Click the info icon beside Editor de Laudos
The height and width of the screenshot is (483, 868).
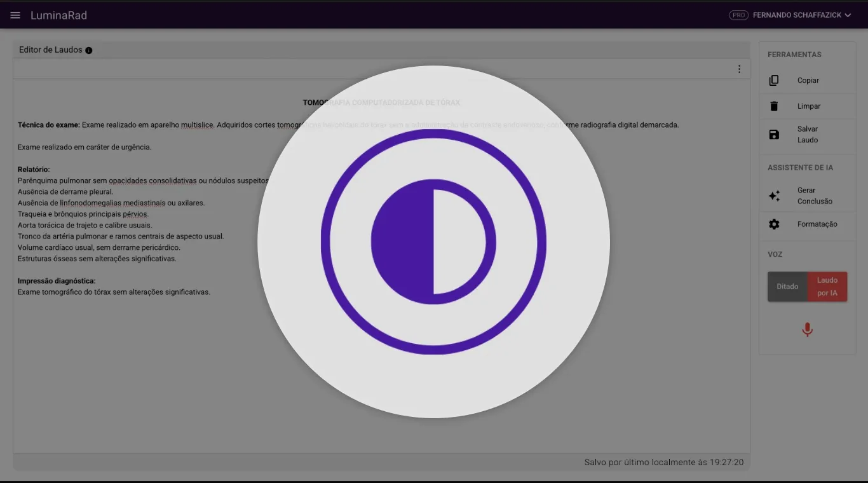coord(89,50)
